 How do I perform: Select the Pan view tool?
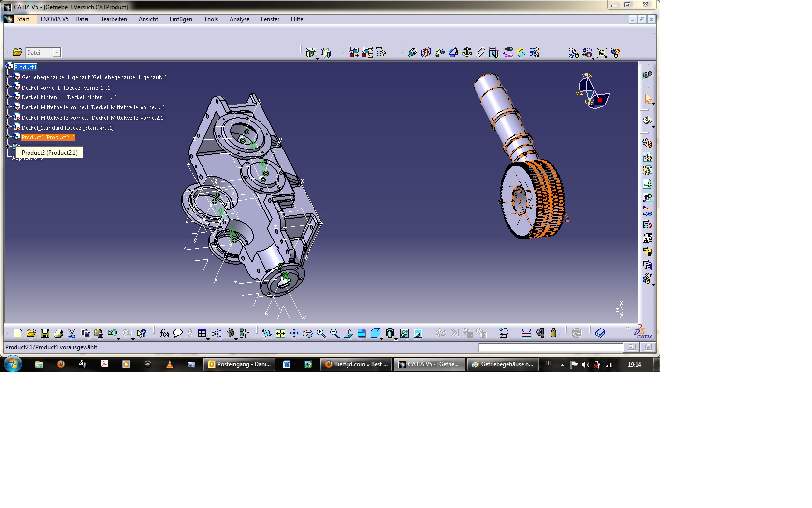pyautogui.click(x=294, y=333)
